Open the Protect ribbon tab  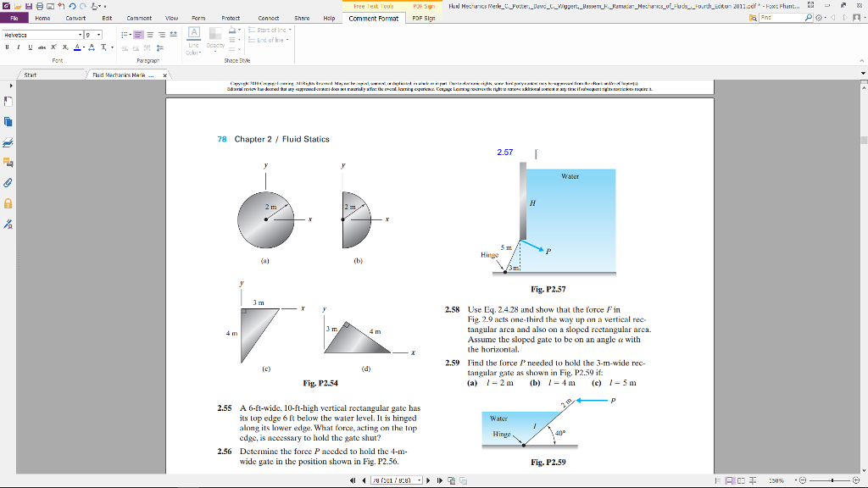point(231,18)
